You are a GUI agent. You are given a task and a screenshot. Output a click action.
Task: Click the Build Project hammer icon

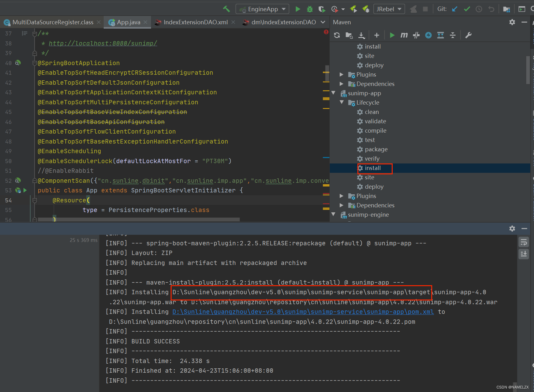tap(226, 9)
